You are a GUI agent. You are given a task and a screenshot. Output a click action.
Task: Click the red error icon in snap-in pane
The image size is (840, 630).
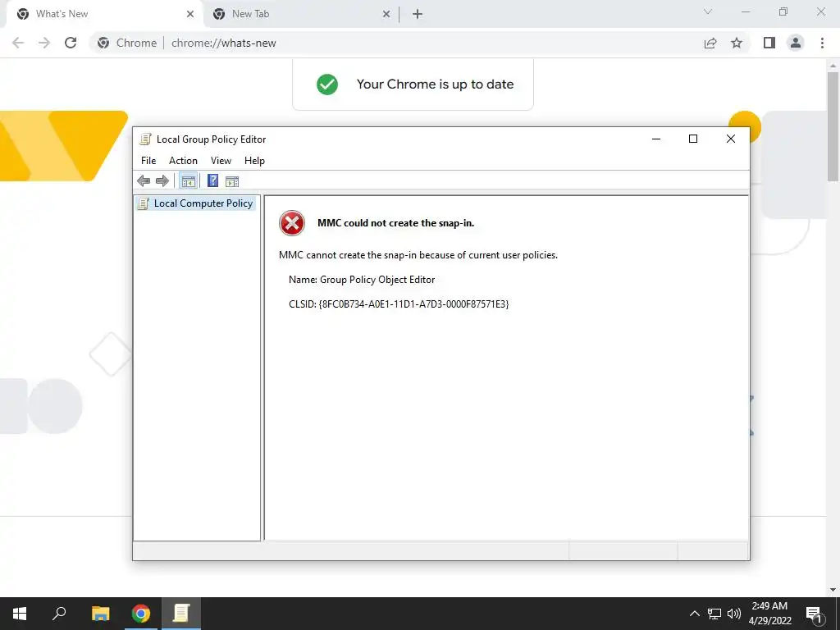pos(292,223)
